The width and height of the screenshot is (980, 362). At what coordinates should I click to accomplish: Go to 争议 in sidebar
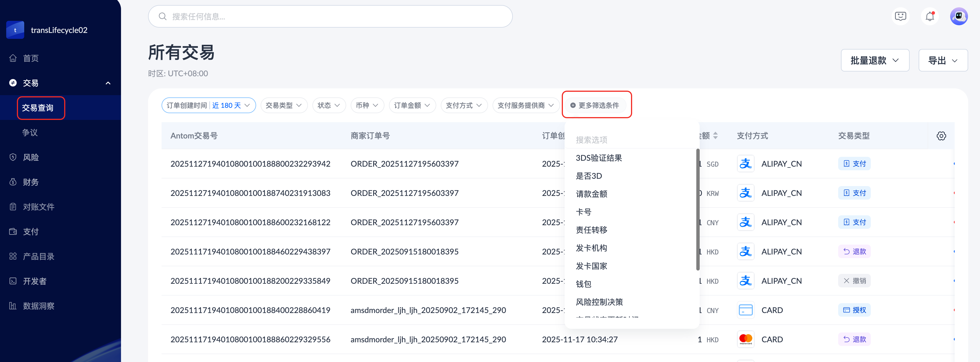pos(30,133)
